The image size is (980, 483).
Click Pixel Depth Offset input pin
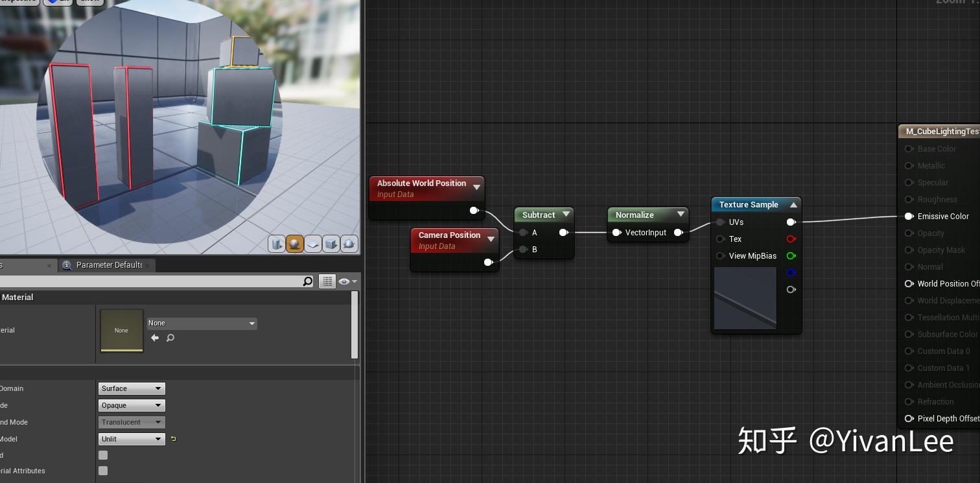pos(909,419)
